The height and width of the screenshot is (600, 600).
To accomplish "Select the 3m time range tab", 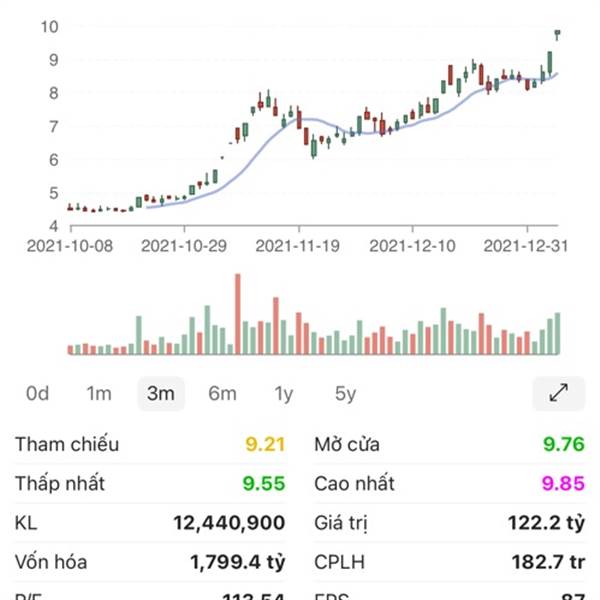I will click(161, 393).
